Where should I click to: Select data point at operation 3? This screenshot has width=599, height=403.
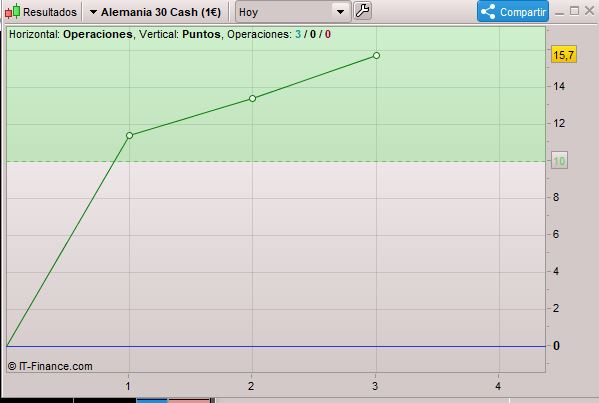(377, 55)
